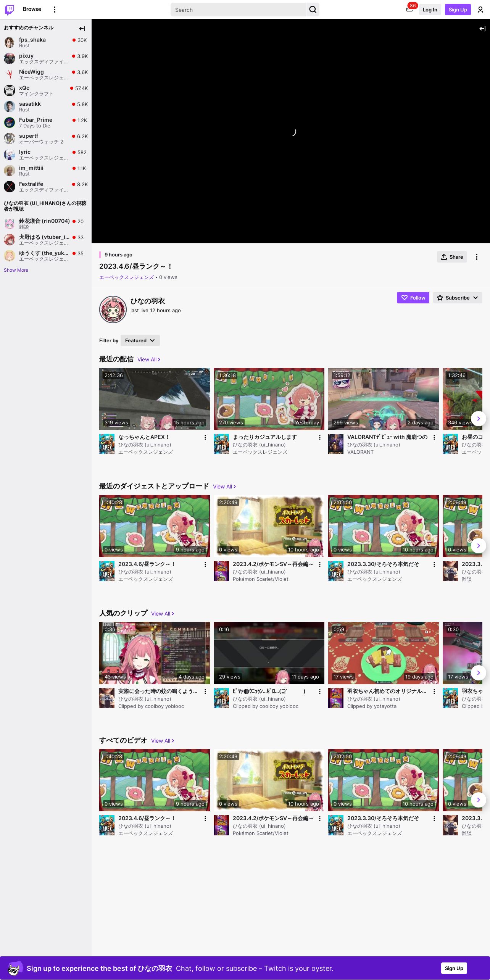Image resolution: width=490 pixels, height=980 pixels.
Task: Open pixuy channel in sidebar
Action: click(46, 58)
